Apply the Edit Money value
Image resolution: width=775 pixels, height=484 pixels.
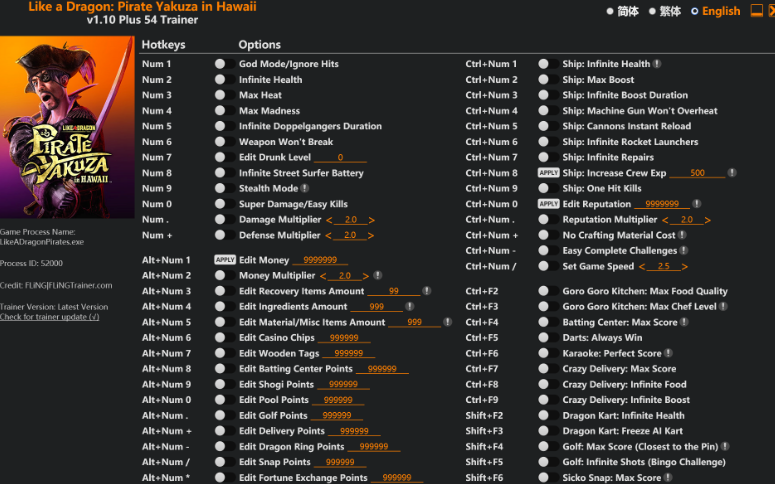225,260
